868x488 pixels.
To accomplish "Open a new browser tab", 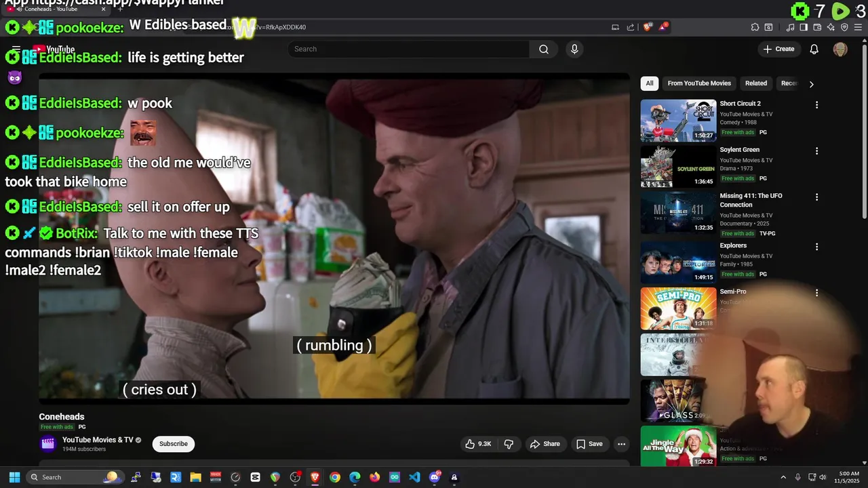I will (120, 9).
